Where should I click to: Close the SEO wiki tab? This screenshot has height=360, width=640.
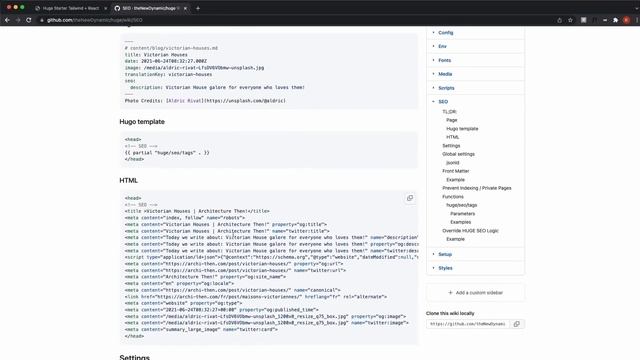point(185,8)
